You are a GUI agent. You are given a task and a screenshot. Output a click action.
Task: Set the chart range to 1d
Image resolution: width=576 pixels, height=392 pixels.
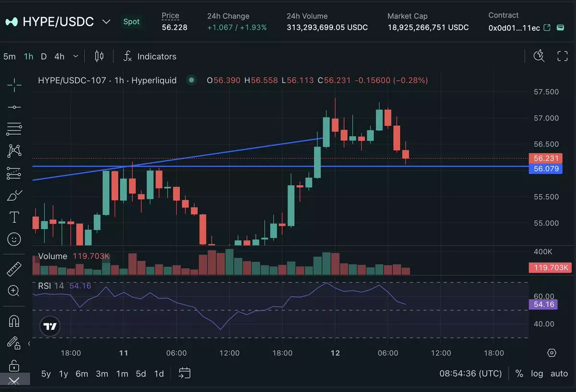[159, 374]
